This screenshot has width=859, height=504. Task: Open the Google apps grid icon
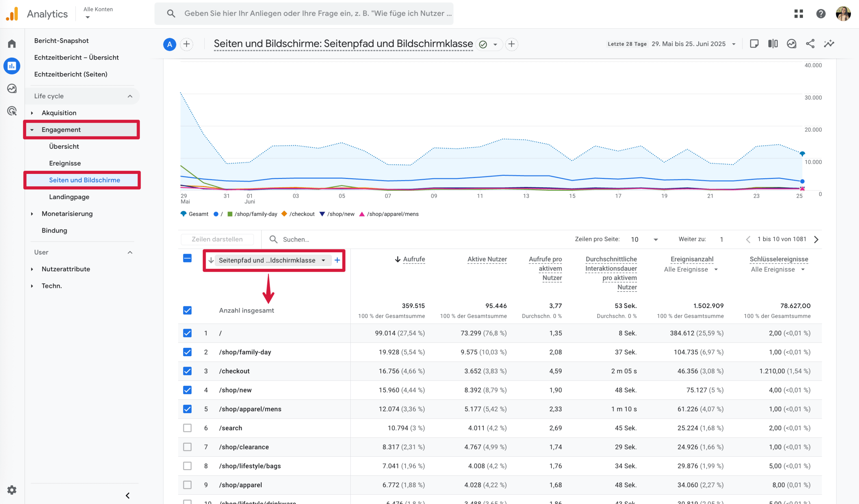(x=798, y=14)
